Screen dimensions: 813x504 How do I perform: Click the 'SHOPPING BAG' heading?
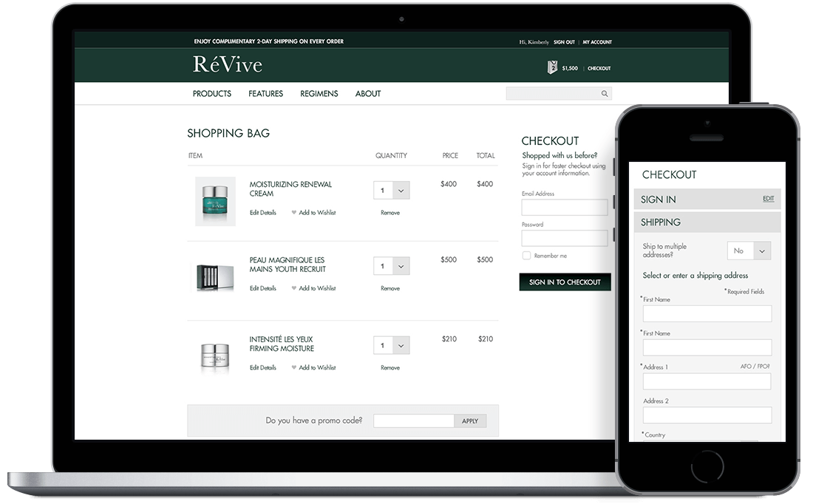[228, 133]
